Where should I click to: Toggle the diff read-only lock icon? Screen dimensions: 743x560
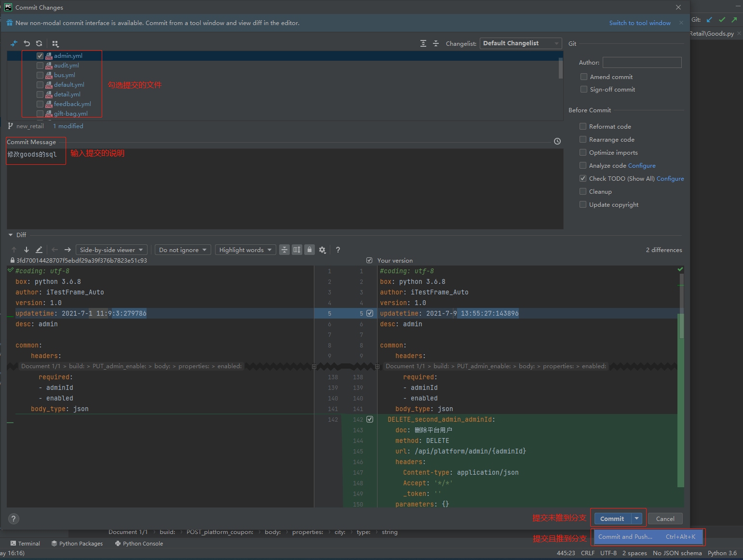click(x=310, y=250)
